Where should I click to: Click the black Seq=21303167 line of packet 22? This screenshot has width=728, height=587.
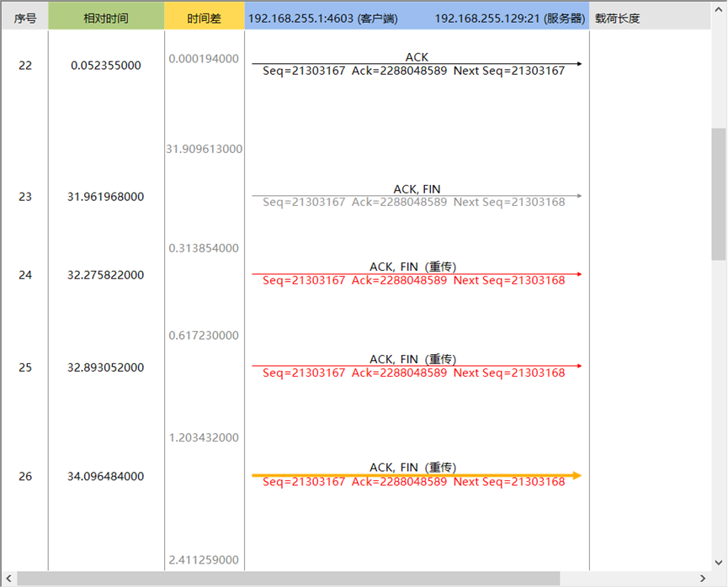[414, 71]
